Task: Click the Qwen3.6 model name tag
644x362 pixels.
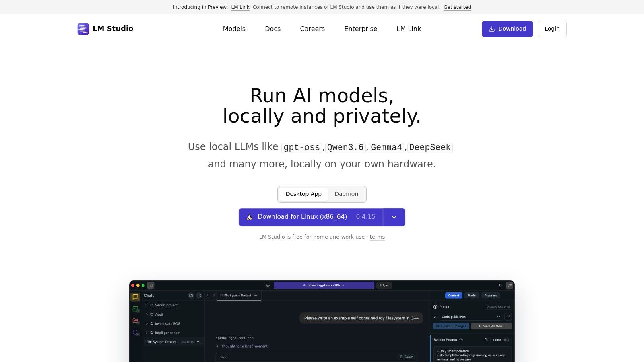Action: click(x=345, y=148)
